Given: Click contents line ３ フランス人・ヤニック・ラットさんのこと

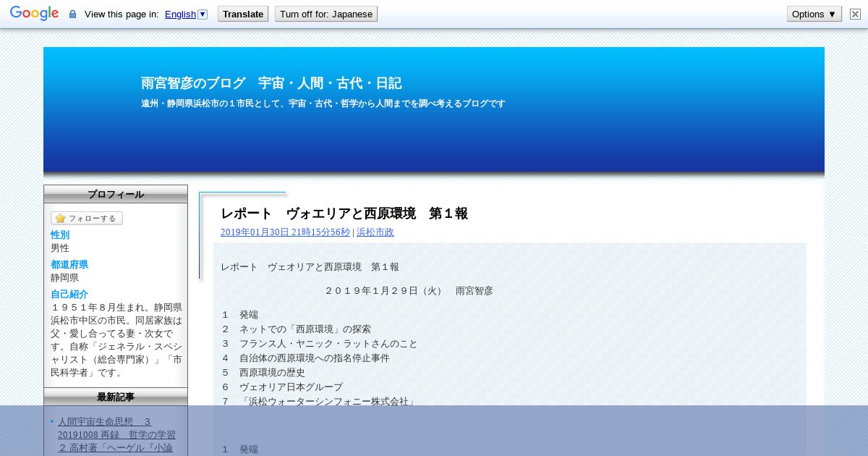Looking at the screenshot, I should 320,344.
